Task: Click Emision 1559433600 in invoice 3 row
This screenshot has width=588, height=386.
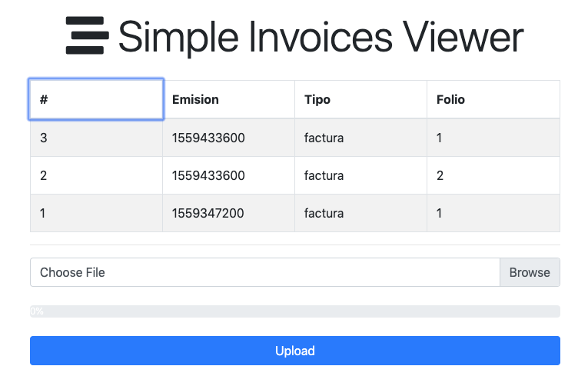Action: (229, 138)
